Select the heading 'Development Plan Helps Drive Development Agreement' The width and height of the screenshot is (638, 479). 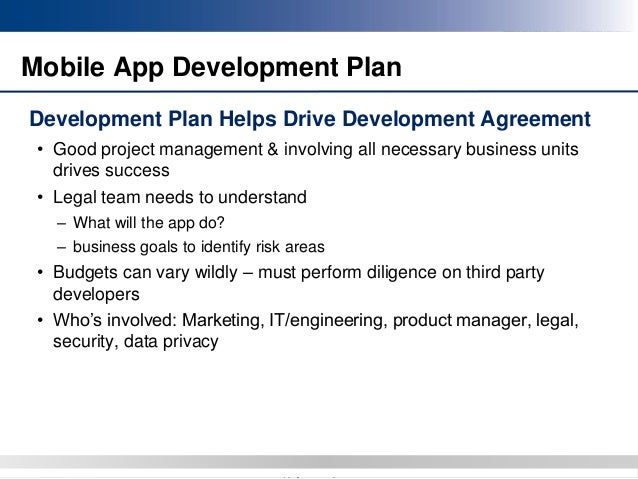pos(310,119)
